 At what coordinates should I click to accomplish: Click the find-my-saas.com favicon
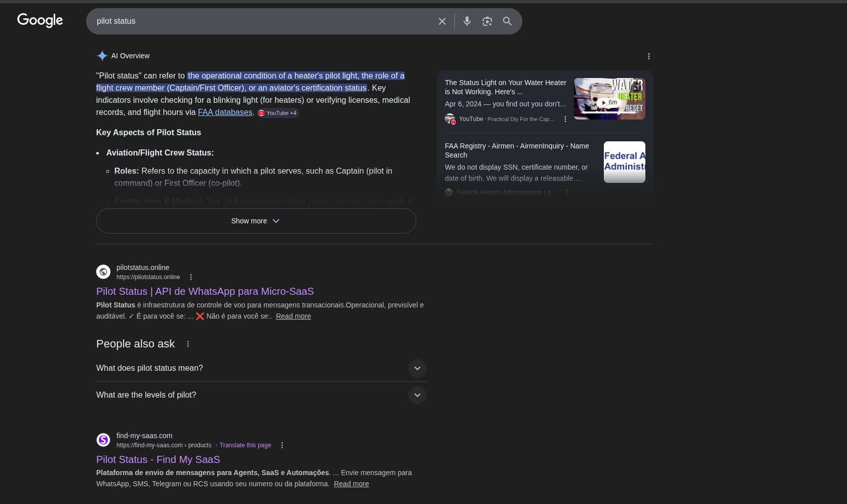click(x=103, y=440)
